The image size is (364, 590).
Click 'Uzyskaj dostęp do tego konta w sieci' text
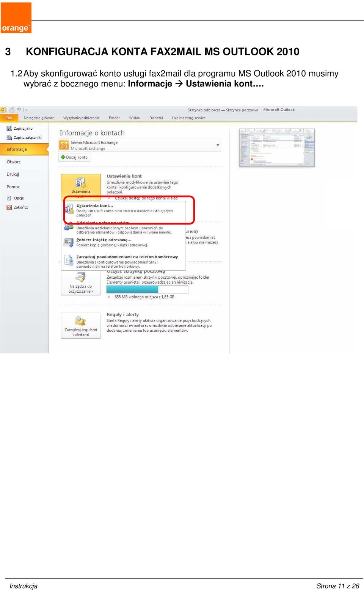[x=146, y=198]
